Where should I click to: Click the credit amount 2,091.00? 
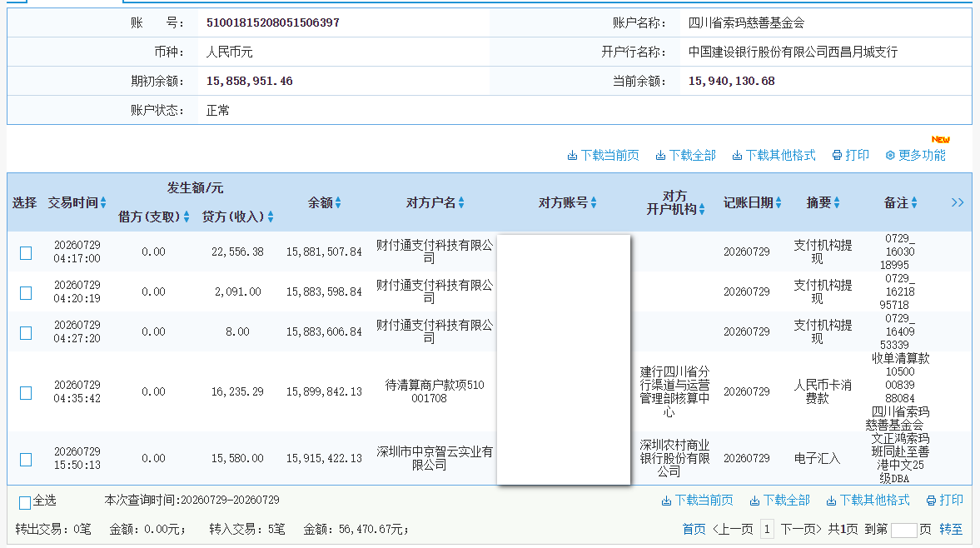tap(237, 291)
